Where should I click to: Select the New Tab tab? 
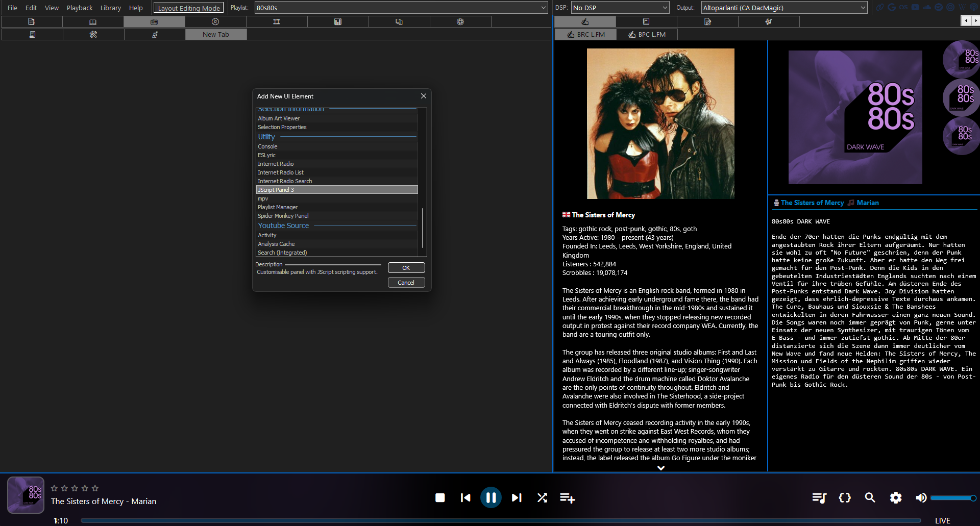pyautogui.click(x=216, y=35)
